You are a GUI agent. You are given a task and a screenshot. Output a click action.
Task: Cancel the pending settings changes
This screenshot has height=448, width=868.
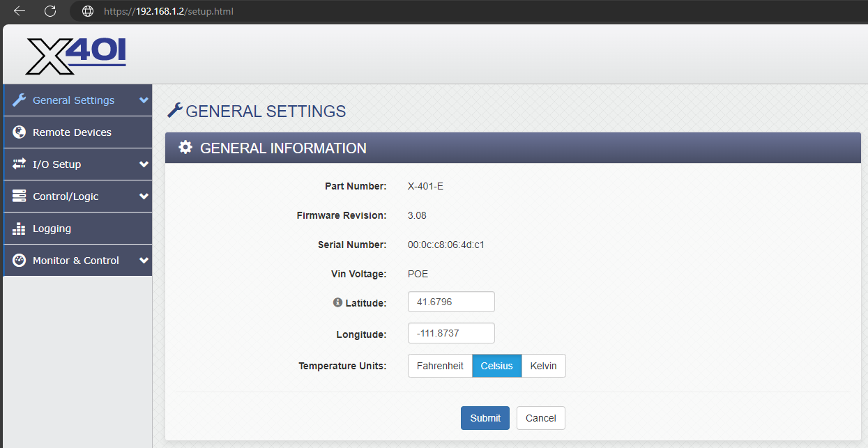(x=540, y=417)
